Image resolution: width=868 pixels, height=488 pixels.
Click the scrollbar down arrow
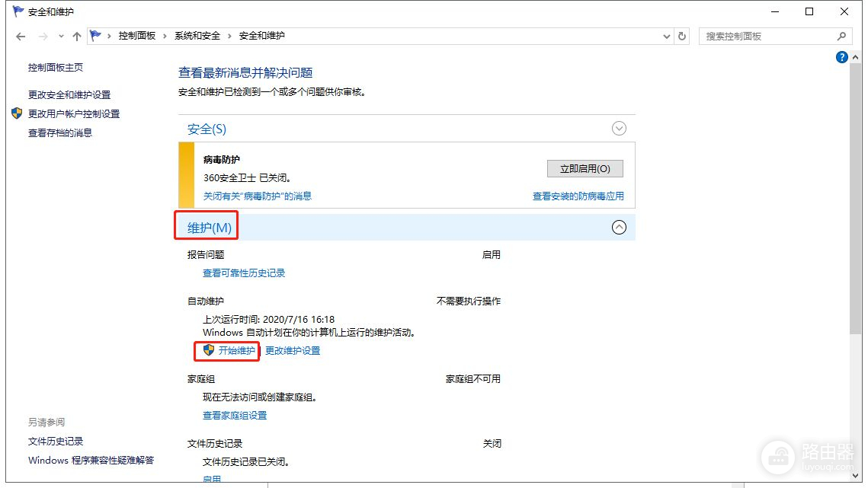point(855,475)
